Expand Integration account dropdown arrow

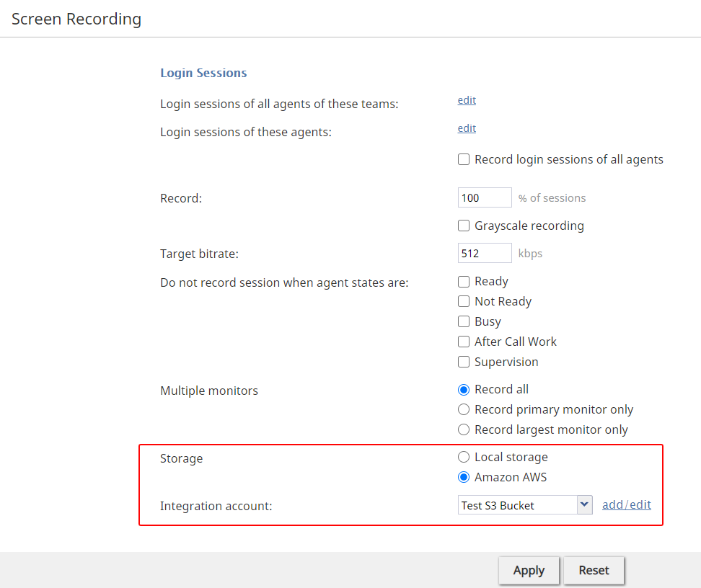(584, 505)
